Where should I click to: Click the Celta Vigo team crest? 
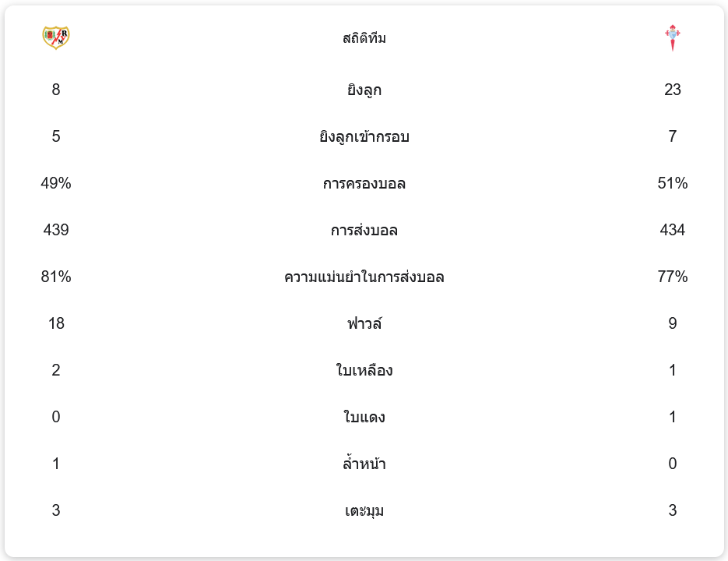point(672,37)
